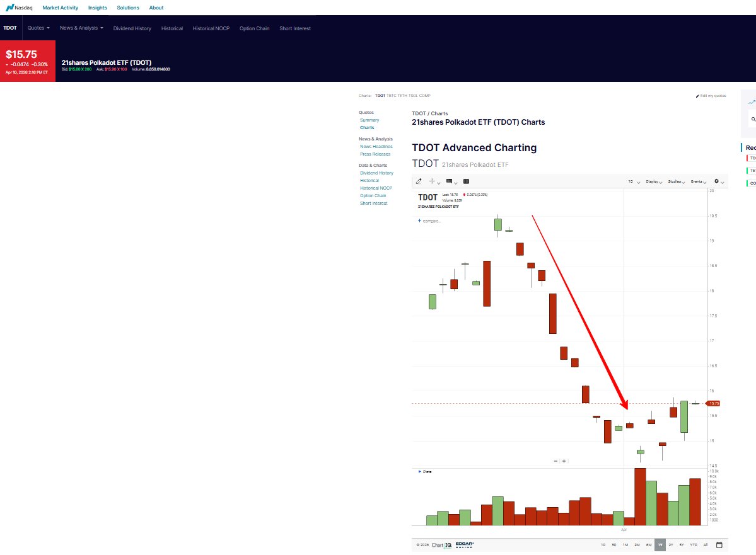756x555 pixels.
Task: Select TSOL in the Charts ticker list
Action: [x=413, y=96]
